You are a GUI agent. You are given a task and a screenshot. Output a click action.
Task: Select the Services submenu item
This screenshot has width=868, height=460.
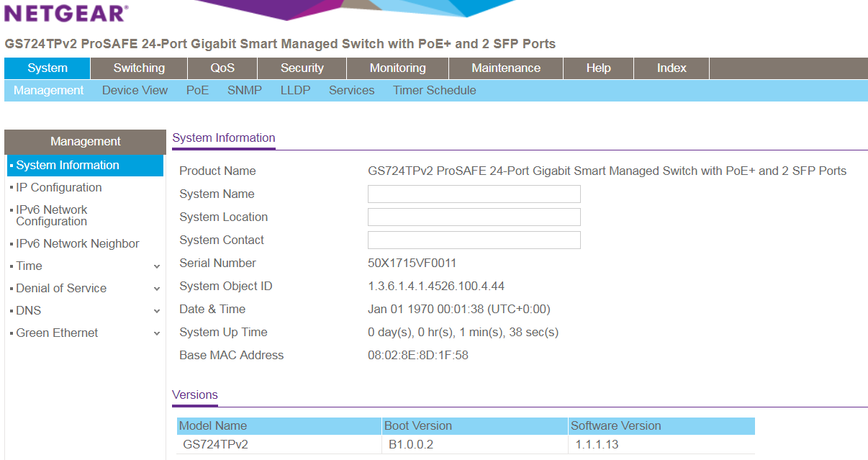pyautogui.click(x=351, y=91)
